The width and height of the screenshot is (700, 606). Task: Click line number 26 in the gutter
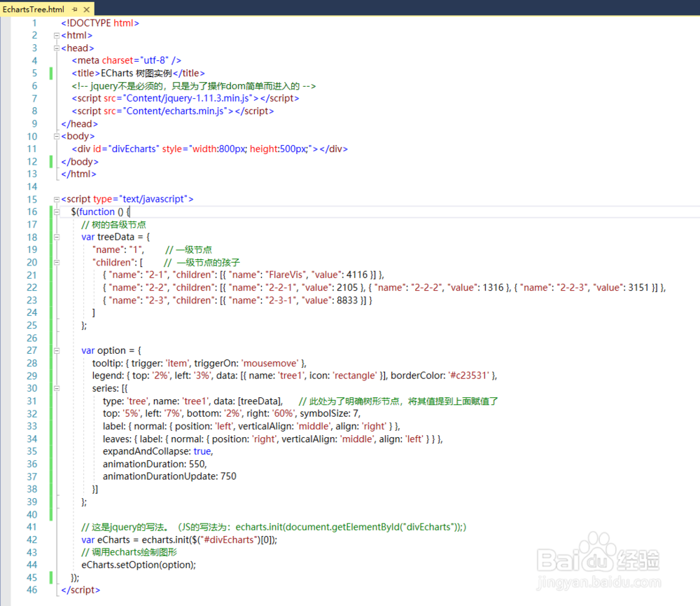pyautogui.click(x=32, y=338)
